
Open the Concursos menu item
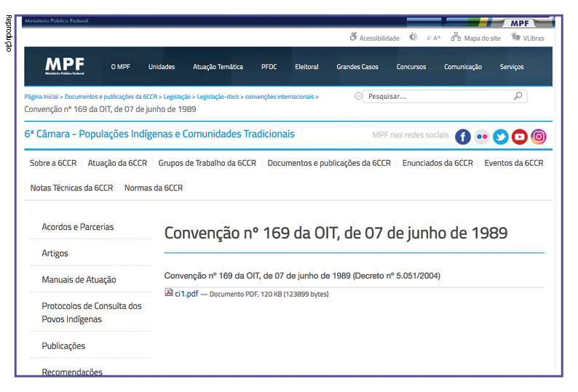pyautogui.click(x=411, y=67)
